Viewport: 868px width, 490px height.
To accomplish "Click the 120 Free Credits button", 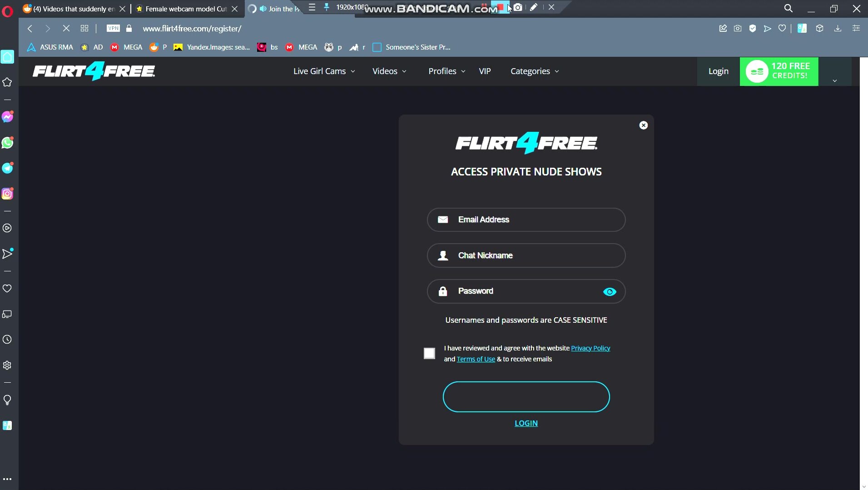I will coord(779,71).
